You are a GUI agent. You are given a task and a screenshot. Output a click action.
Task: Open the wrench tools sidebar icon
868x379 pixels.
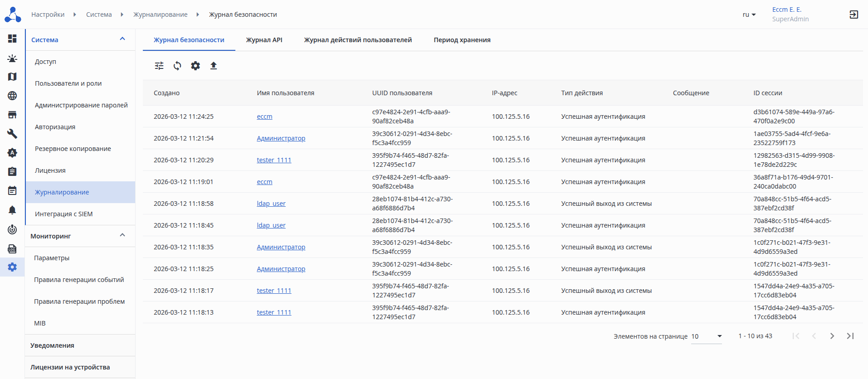(x=12, y=134)
